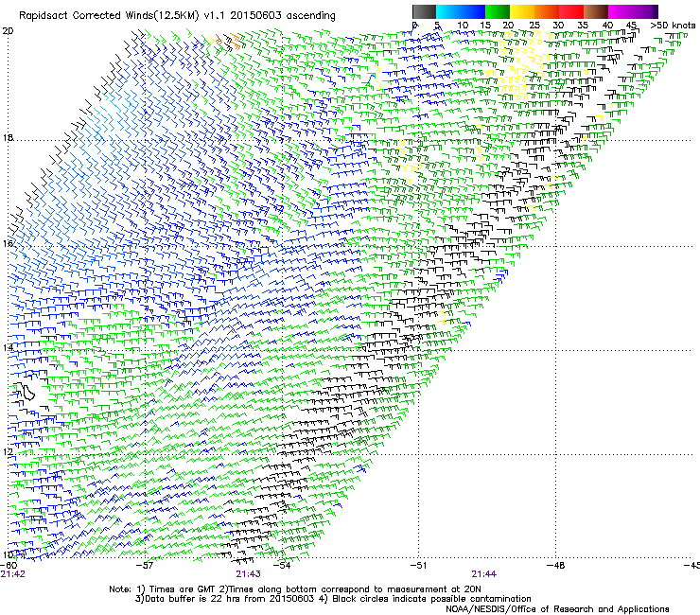This screenshot has width=700, height=615.
Task: Click the magenta 40-45 knots legend swatch
Action: [621, 12]
